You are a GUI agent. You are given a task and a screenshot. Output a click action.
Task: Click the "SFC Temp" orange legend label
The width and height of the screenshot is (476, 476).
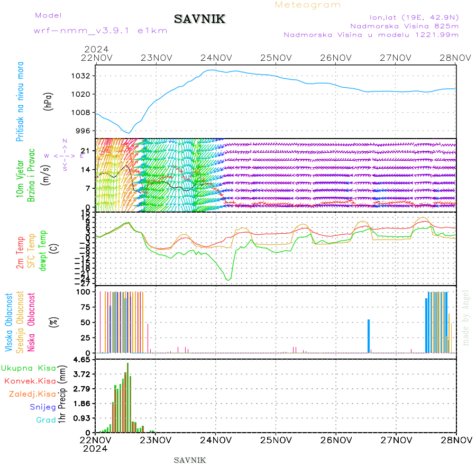point(32,251)
